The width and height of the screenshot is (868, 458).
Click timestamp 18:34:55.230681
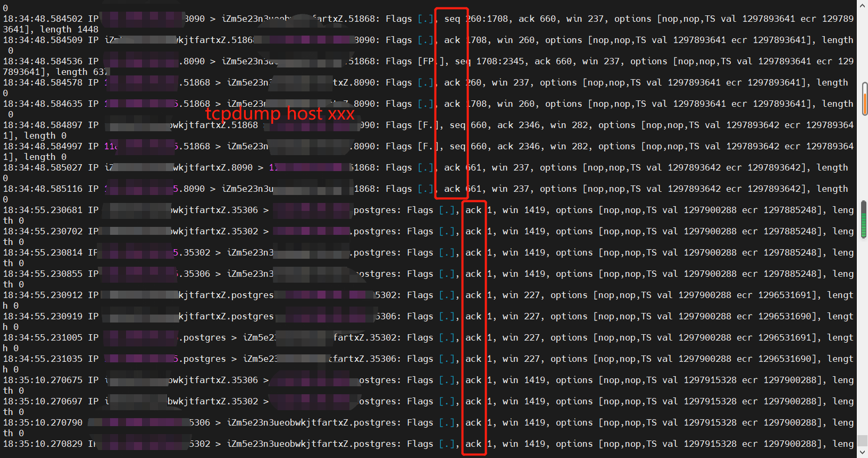coord(43,210)
